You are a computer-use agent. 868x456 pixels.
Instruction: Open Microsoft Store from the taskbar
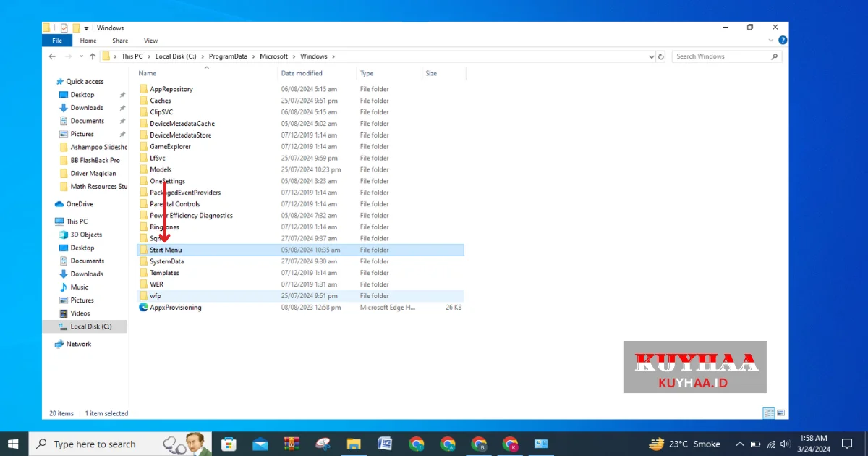(x=229, y=444)
